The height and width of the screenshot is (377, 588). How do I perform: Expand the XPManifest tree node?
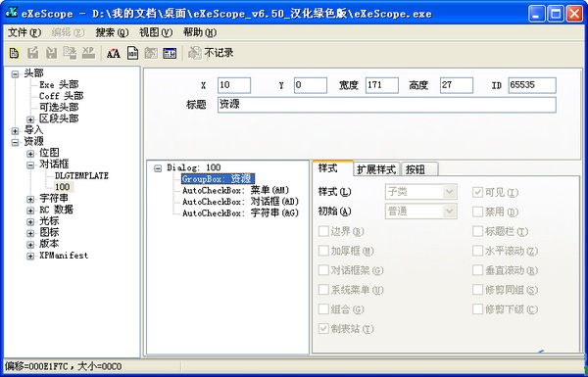coord(30,256)
